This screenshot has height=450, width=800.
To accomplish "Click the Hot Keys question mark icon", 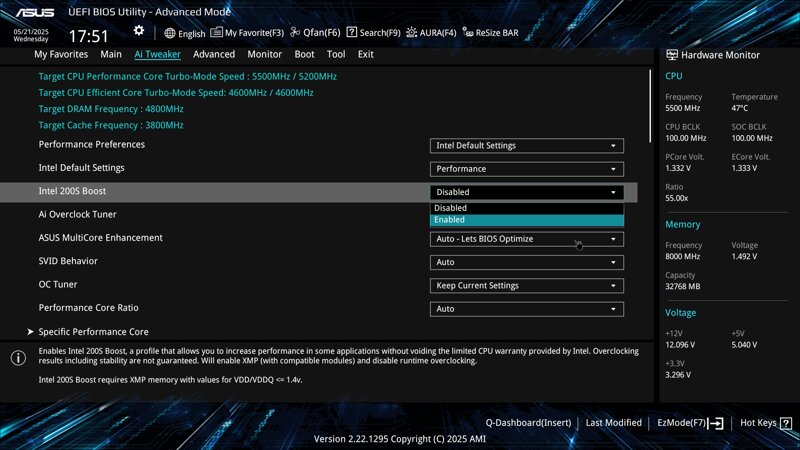I will tap(786, 423).
